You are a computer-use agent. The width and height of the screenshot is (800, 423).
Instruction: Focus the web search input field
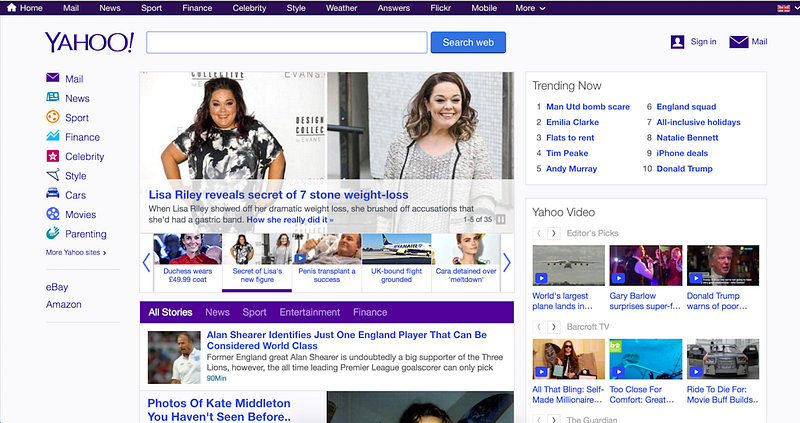(x=287, y=42)
